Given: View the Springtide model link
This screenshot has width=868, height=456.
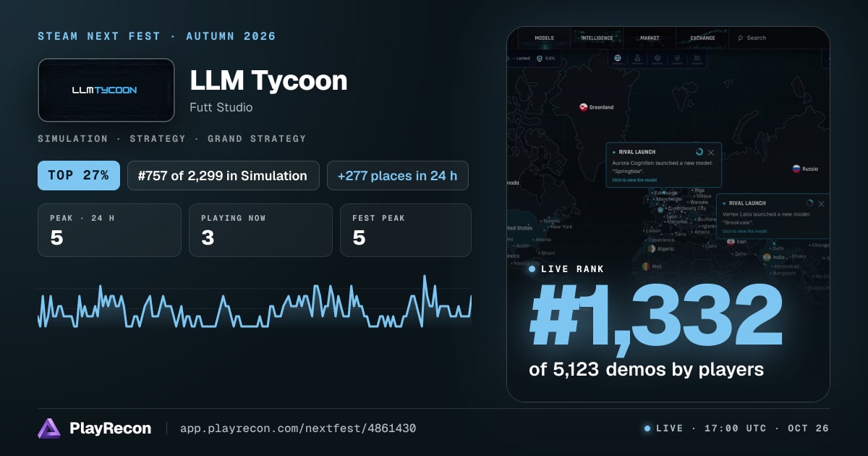Looking at the screenshot, I should point(634,180).
